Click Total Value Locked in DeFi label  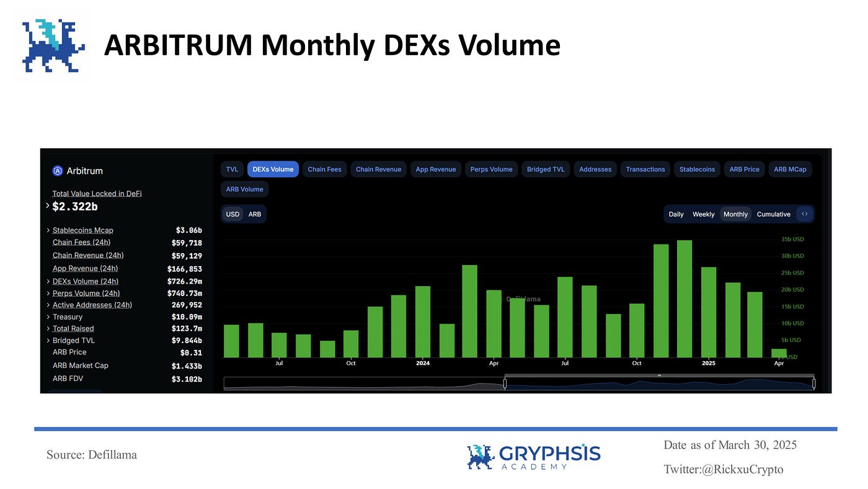click(x=97, y=194)
